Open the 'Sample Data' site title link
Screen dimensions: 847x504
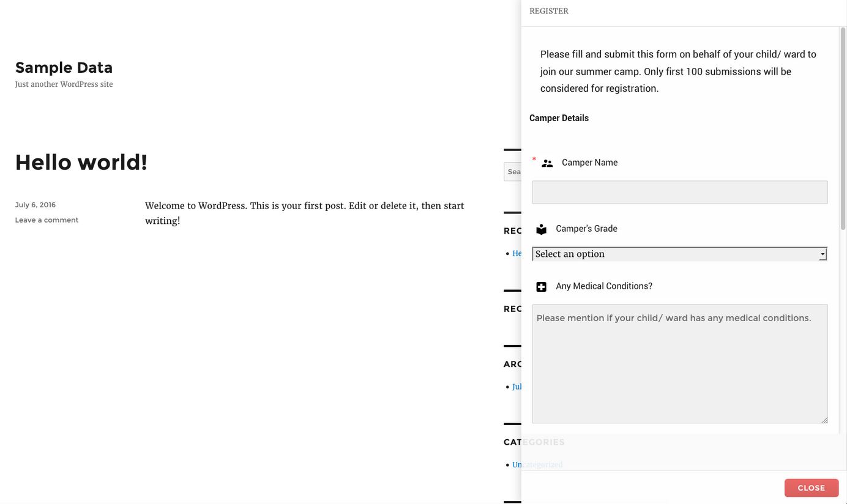(x=64, y=67)
